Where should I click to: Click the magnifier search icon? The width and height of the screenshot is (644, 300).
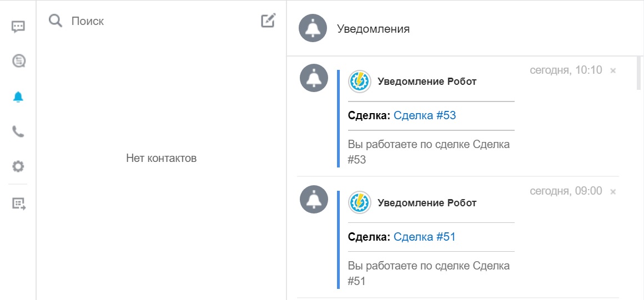click(x=55, y=21)
